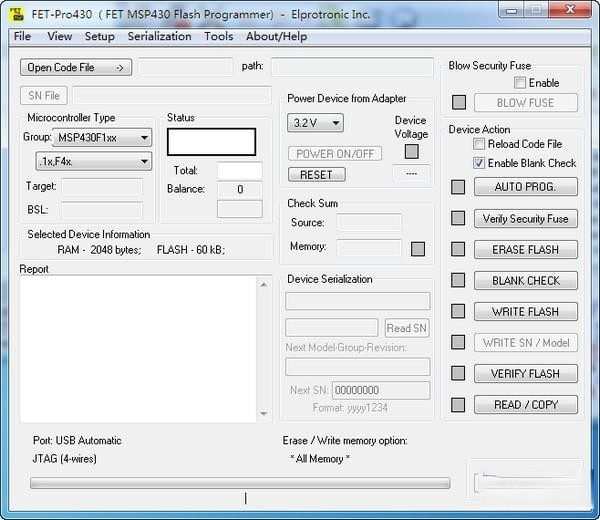600x520 pixels.
Task: Click the Status display box
Action: [211, 142]
